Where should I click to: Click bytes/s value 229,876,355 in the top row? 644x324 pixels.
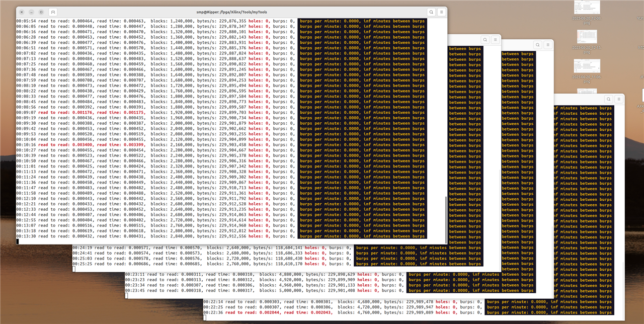coord(233,21)
